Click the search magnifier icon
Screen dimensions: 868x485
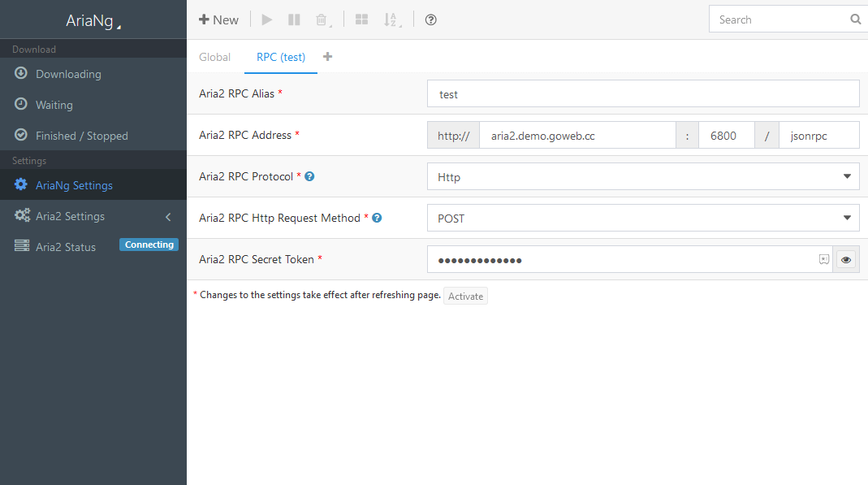click(x=855, y=19)
